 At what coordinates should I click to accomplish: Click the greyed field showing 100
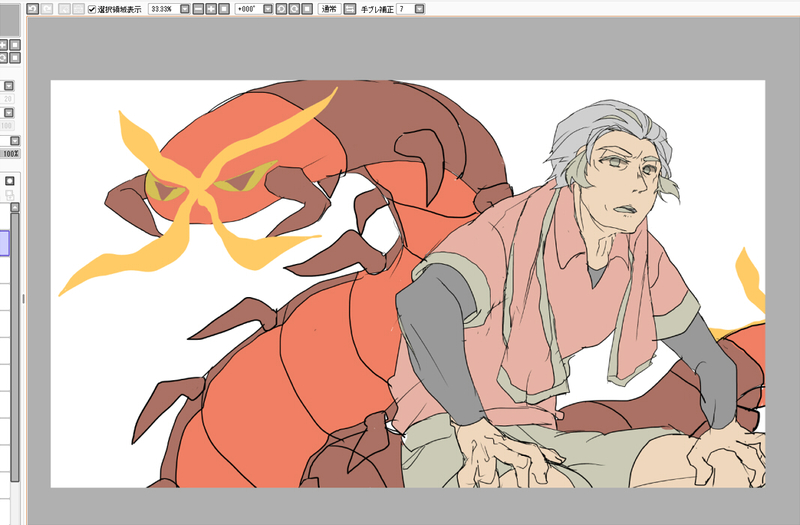pyautogui.click(x=7, y=126)
